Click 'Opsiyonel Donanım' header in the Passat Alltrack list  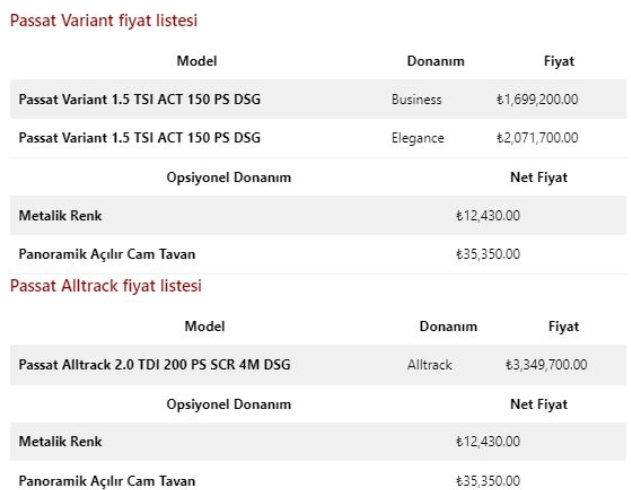click(229, 404)
